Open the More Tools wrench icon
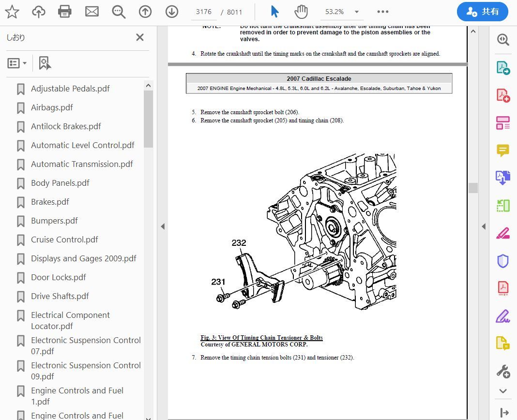This screenshot has width=517, height=420. click(503, 371)
